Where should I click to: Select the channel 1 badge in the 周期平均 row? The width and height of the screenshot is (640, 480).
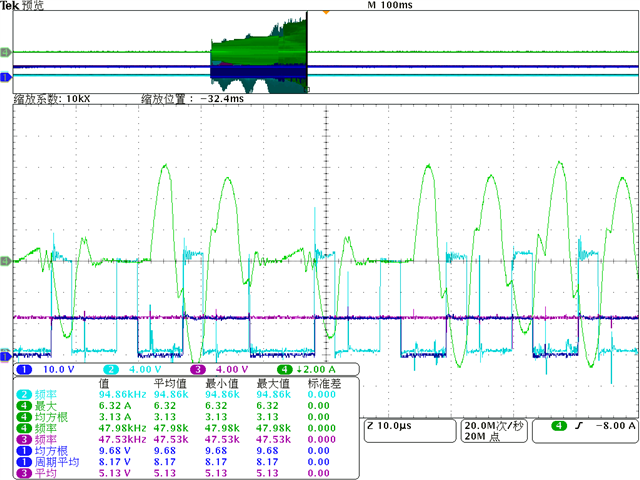coord(24,462)
